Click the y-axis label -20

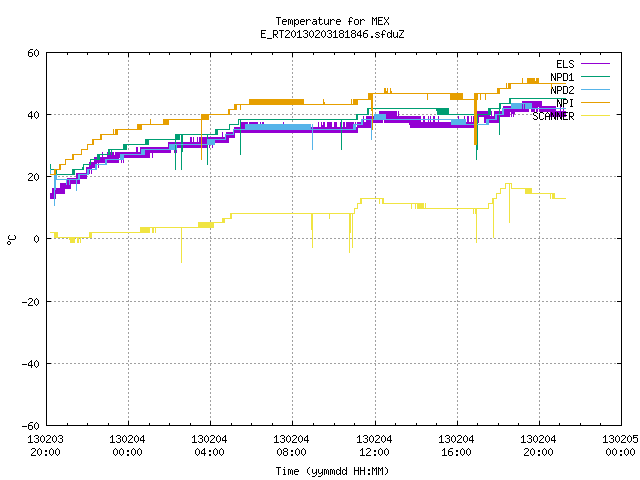pyautogui.click(x=31, y=302)
